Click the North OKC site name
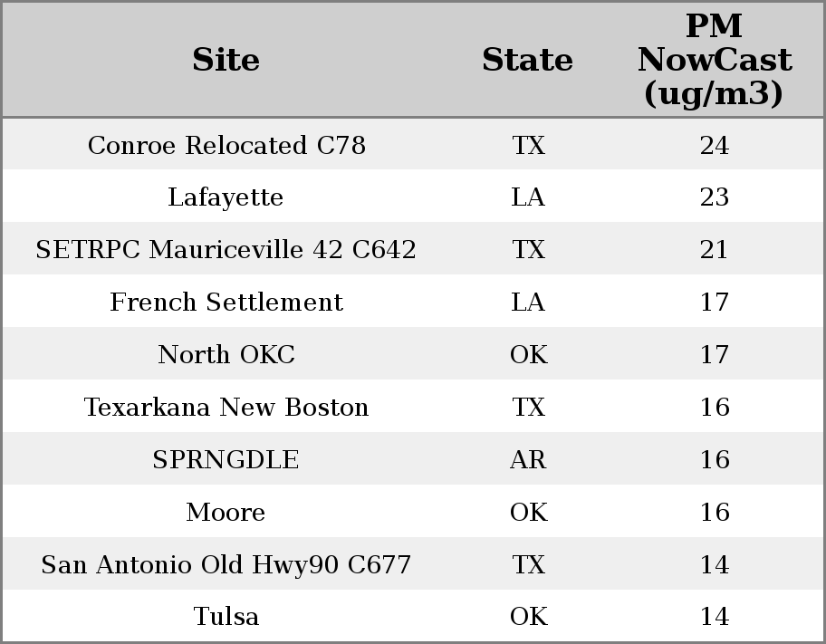This screenshot has height=644, width=826. point(226,355)
